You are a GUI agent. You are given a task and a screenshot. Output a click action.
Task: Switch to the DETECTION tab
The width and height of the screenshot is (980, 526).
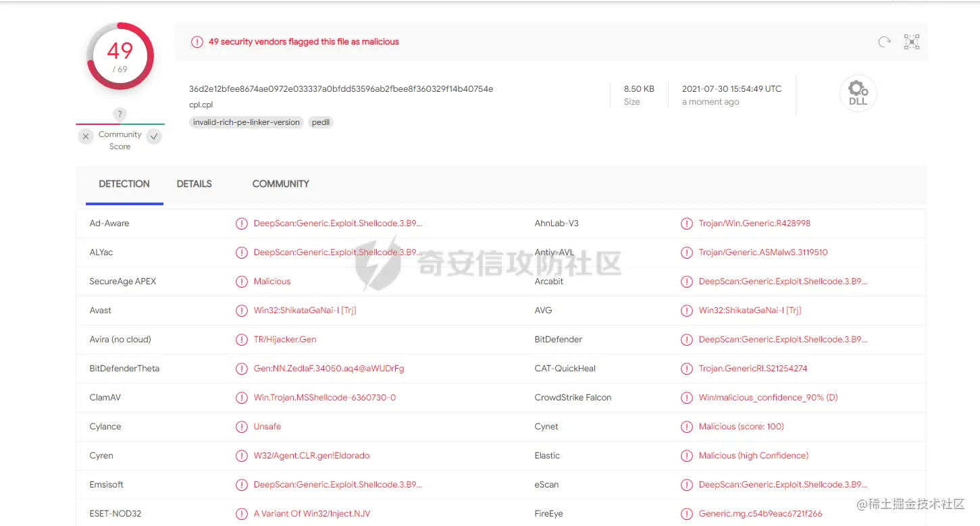point(124,184)
